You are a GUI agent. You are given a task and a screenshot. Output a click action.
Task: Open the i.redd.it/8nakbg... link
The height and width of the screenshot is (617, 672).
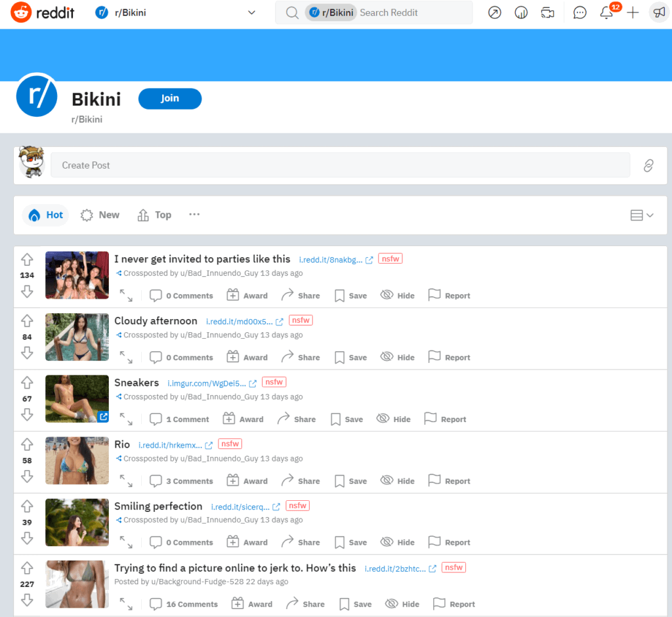tap(336, 260)
